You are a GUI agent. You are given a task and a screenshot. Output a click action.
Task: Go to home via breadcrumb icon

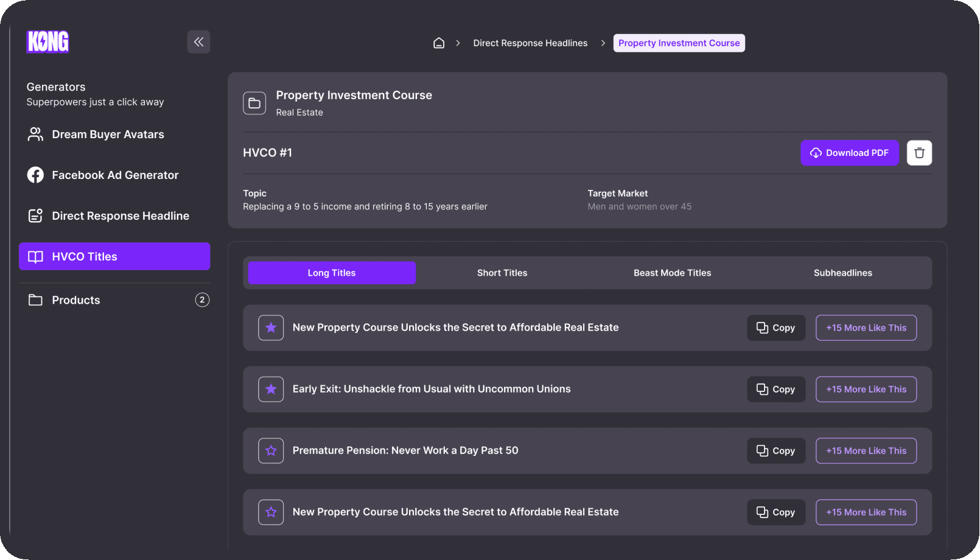tap(438, 43)
